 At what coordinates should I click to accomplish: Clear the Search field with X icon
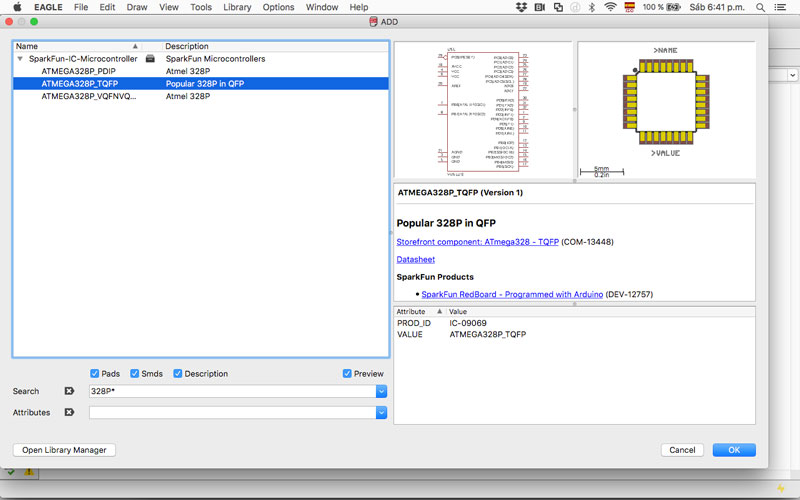69,391
